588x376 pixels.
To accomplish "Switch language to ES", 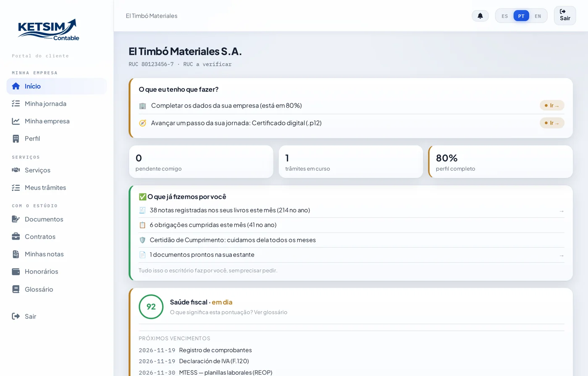I will coord(504,16).
